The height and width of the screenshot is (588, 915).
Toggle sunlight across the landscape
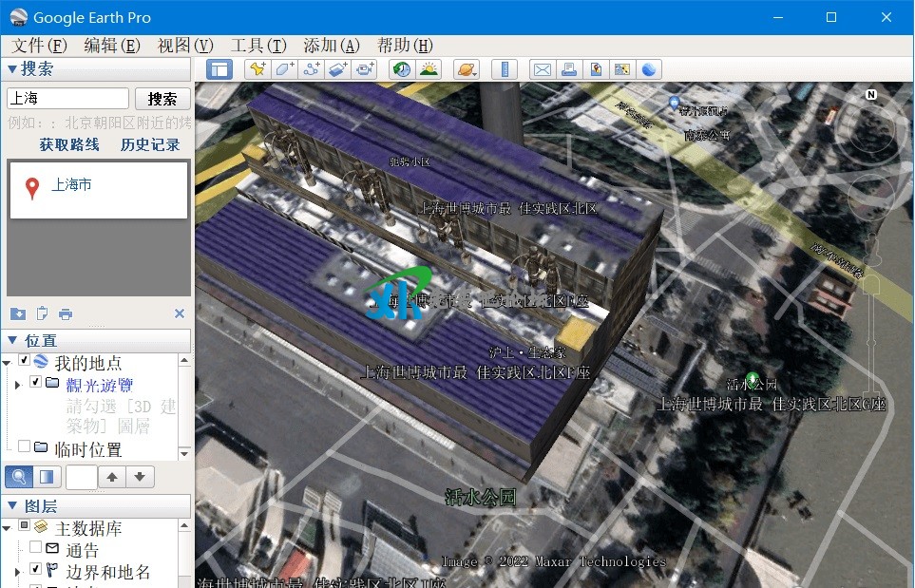(429, 69)
